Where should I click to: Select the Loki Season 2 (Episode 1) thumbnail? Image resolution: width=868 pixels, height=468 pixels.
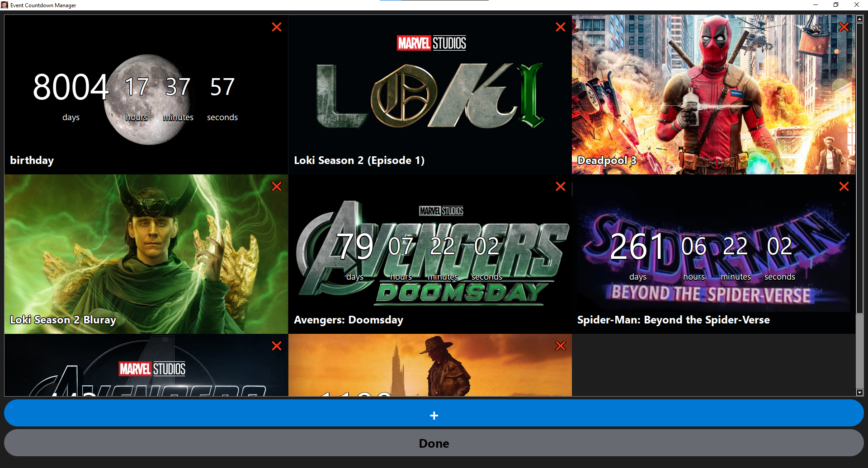[x=430, y=95]
